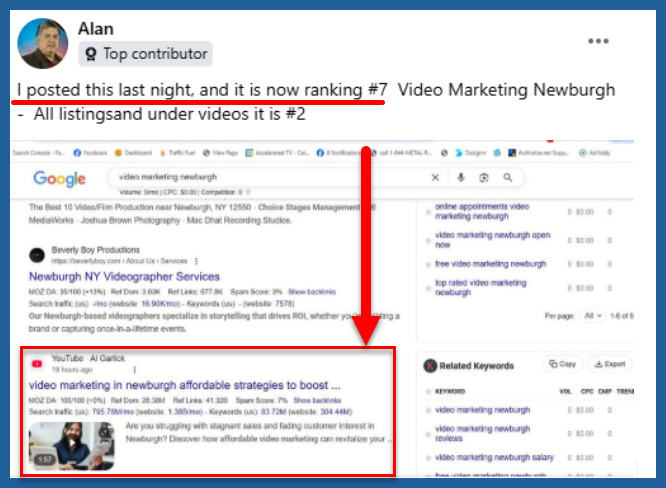Click the magnifying glass search icon

pyautogui.click(x=508, y=177)
